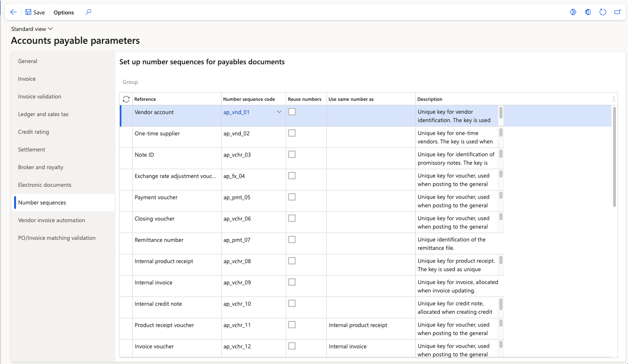Viewport: 628px width, 364px height.
Task: Enable Reuse numbers for Internal invoice
Action: (292, 282)
